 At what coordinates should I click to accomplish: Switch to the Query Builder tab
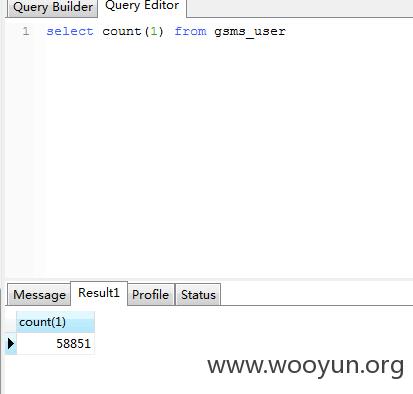pyautogui.click(x=53, y=8)
